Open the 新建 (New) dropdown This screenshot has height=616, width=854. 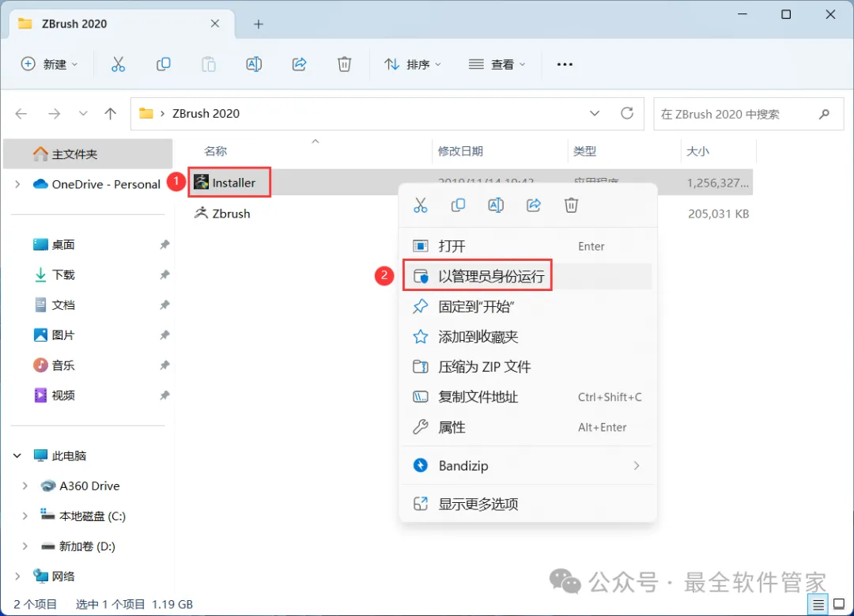(x=50, y=64)
